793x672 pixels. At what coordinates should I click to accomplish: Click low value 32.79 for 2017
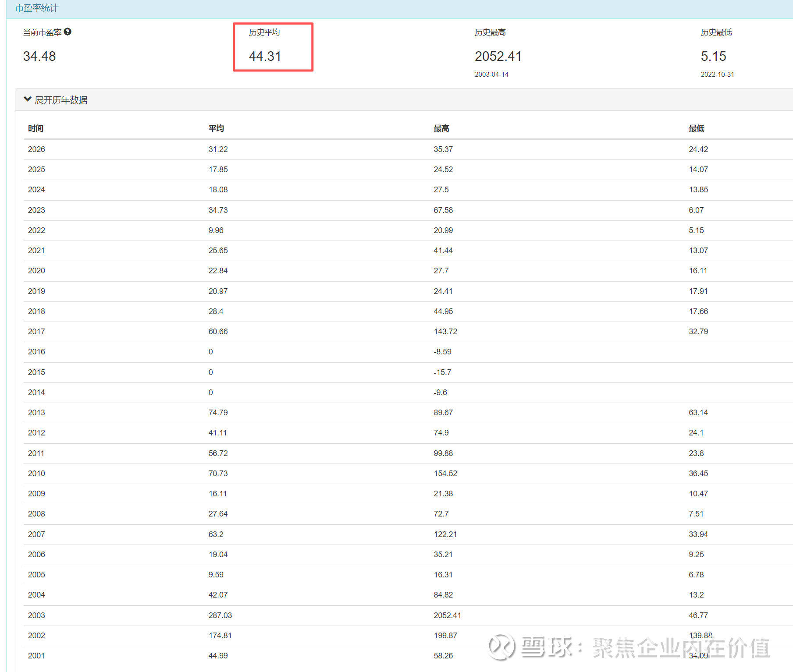(698, 332)
